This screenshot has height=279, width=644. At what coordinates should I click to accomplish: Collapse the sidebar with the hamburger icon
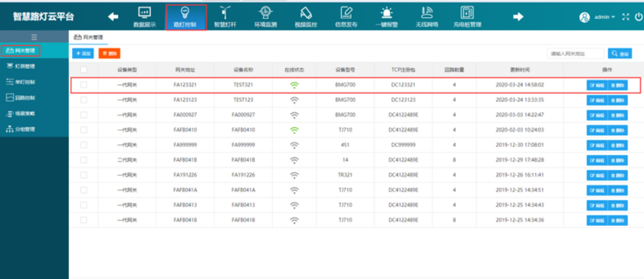tap(34, 37)
